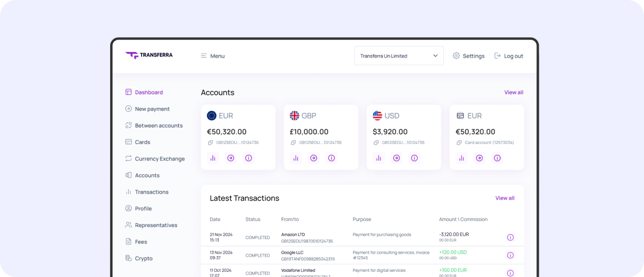Viewport: 644px width, 277px height.
Task: Open the Transferra Un Limited company dropdown
Action: [x=399, y=56]
